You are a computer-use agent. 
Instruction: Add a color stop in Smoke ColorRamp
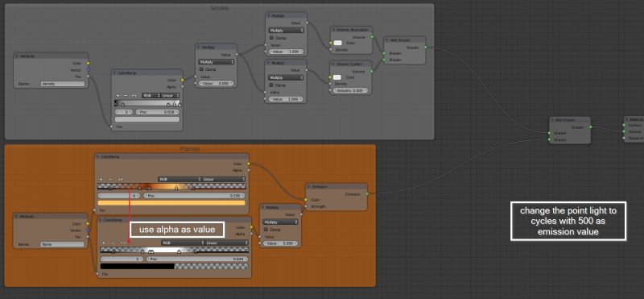tap(118, 95)
